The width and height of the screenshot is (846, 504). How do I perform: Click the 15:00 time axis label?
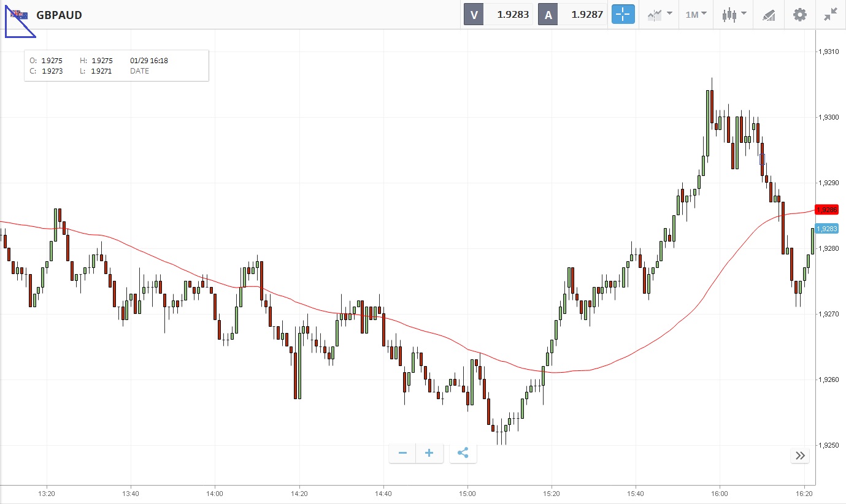(x=467, y=493)
